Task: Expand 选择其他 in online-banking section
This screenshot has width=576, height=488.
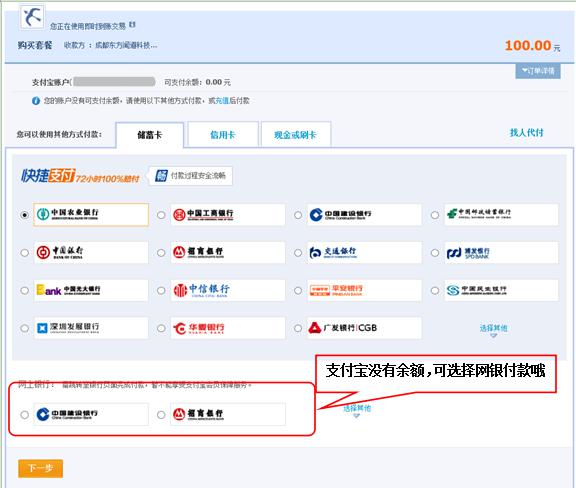Action: (x=357, y=410)
